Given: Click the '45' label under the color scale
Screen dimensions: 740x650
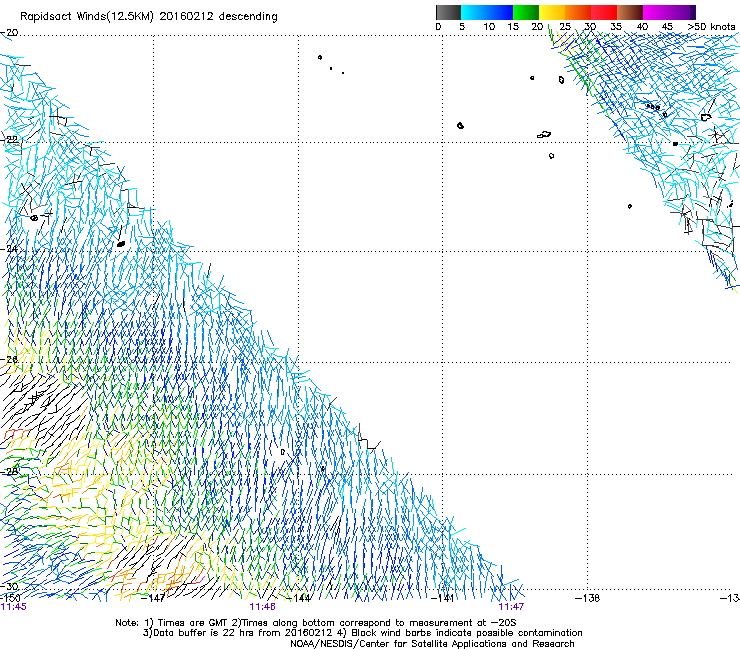Looking at the screenshot, I should pyautogui.click(x=667, y=26).
